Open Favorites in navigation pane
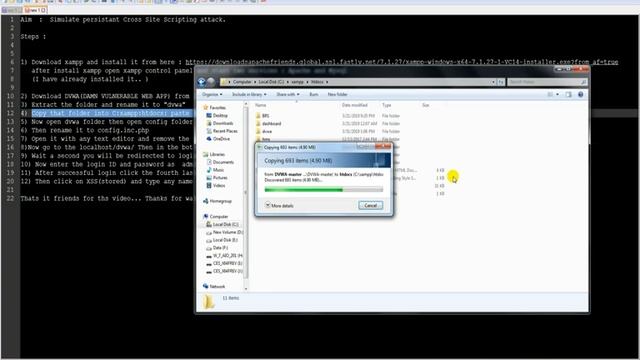 tap(215, 108)
